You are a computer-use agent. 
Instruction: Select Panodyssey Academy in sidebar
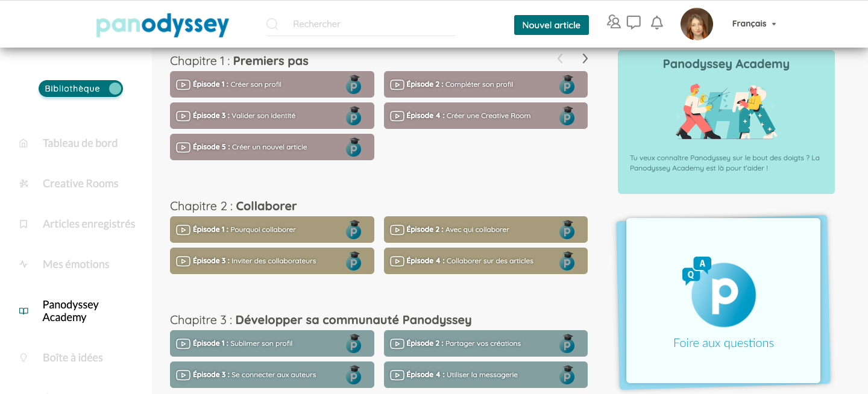pos(71,311)
